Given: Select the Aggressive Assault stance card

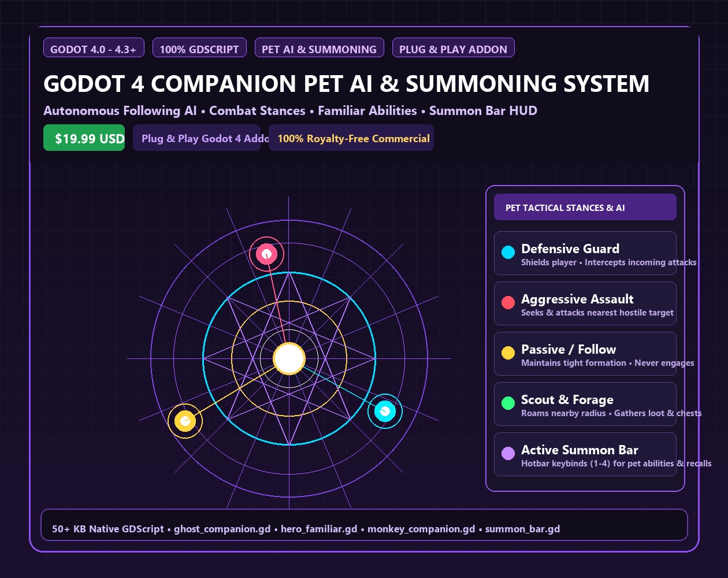Looking at the screenshot, I should click(x=585, y=303).
